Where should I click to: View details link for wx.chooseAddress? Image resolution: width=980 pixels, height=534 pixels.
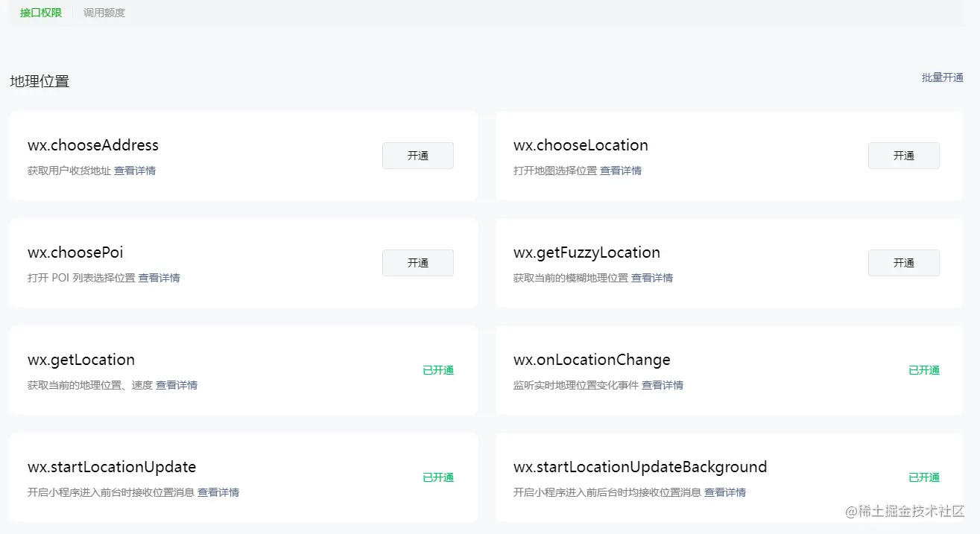135,171
